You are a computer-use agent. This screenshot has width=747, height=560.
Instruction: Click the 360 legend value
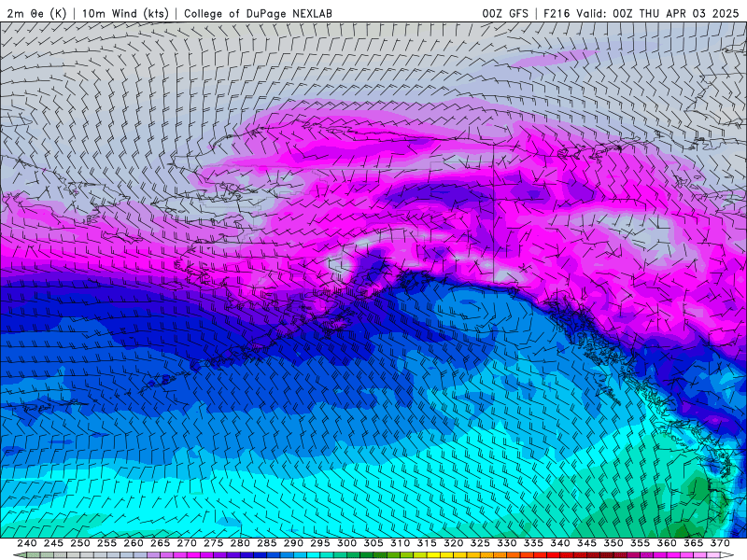[667, 543]
